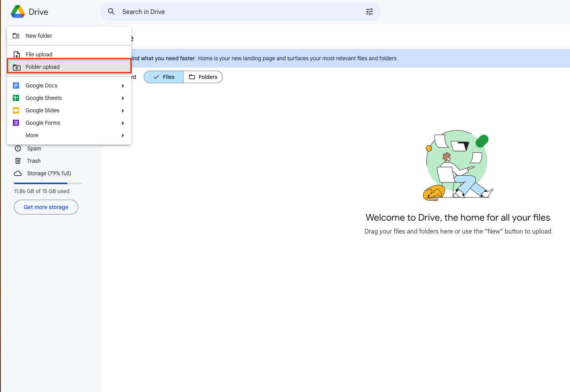Choose Folder upload from the menu
This screenshot has width=570, height=392.
[69, 67]
